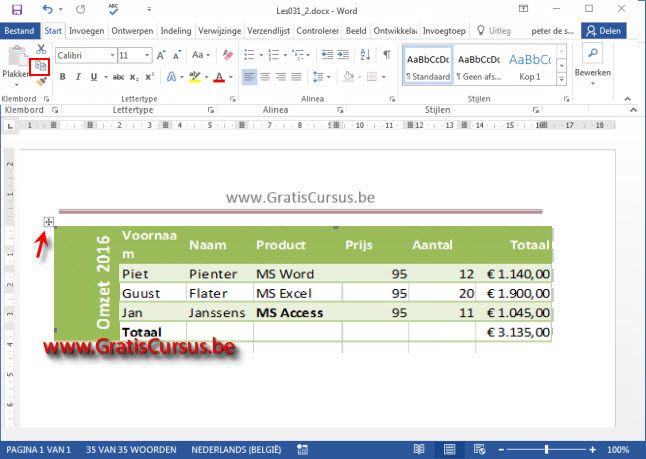This screenshot has width=646, height=459.
Task: Open the Bewerken editing dropdown
Action: pyautogui.click(x=593, y=65)
